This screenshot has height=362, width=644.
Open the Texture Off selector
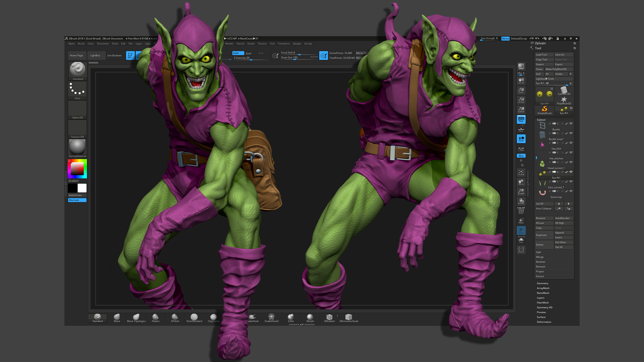[x=77, y=129]
